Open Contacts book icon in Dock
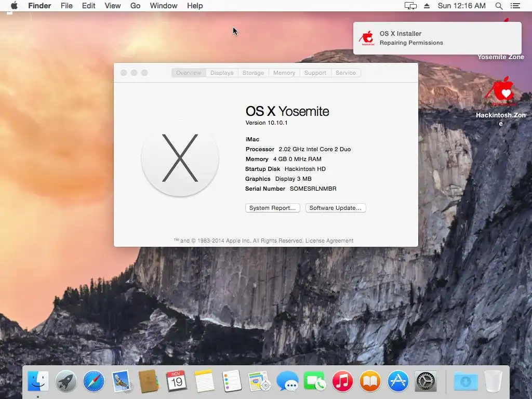 tap(149, 381)
